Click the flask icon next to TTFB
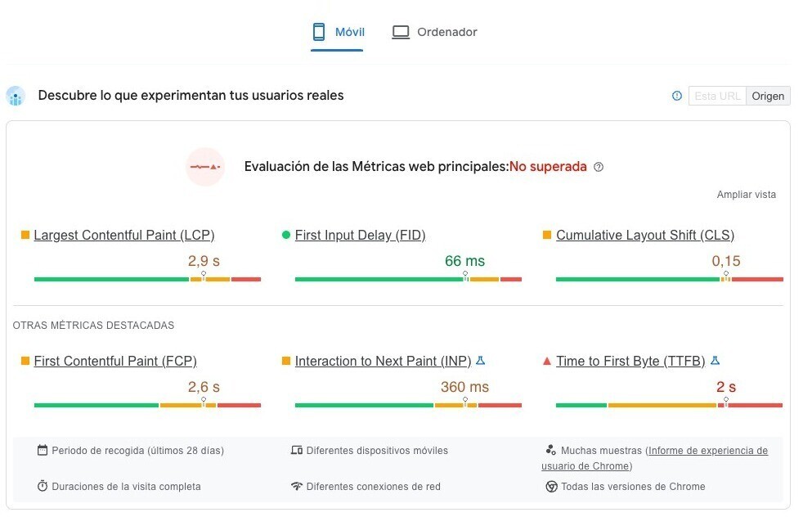Screen dimensions: 812x526 [x=716, y=360]
